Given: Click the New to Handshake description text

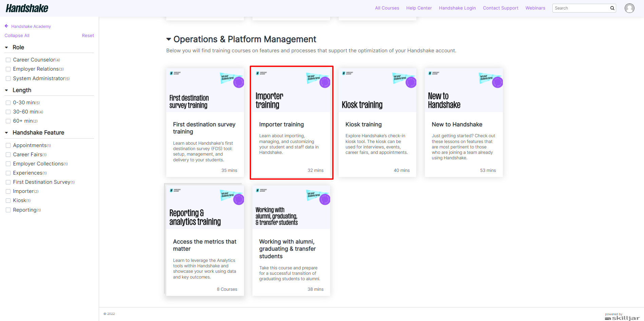Looking at the screenshot, I should tap(463, 147).
